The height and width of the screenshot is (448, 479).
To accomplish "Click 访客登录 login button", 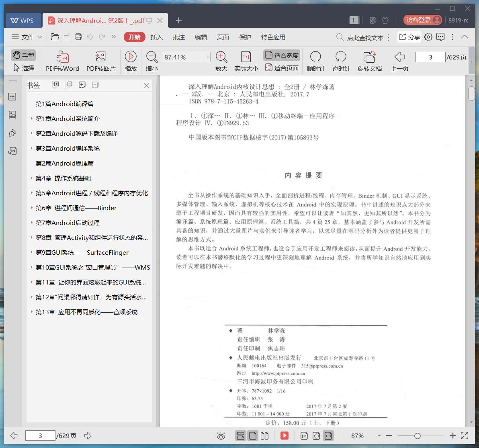I will (422, 20).
